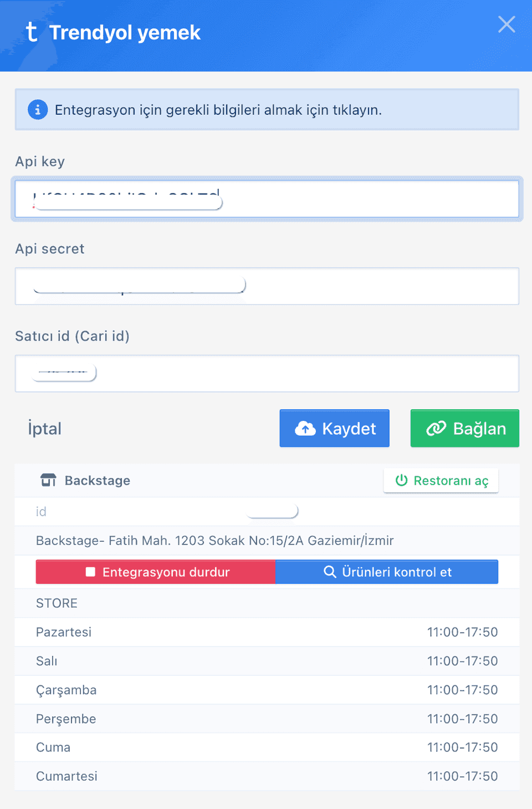Save settings with the Kaydet button

point(335,428)
